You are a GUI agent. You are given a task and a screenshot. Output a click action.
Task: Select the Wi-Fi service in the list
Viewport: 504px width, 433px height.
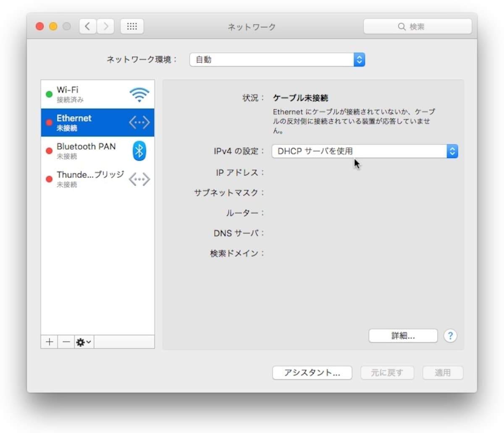coord(97,94)
